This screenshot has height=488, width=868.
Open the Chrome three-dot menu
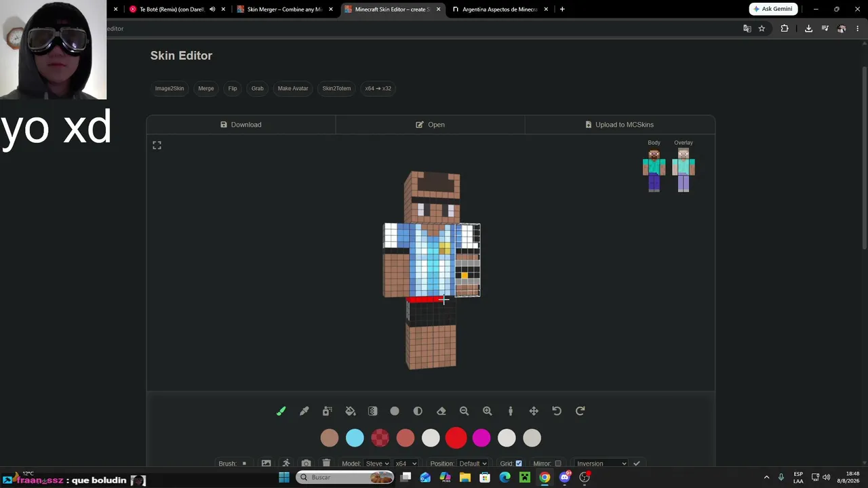(857, 28)
